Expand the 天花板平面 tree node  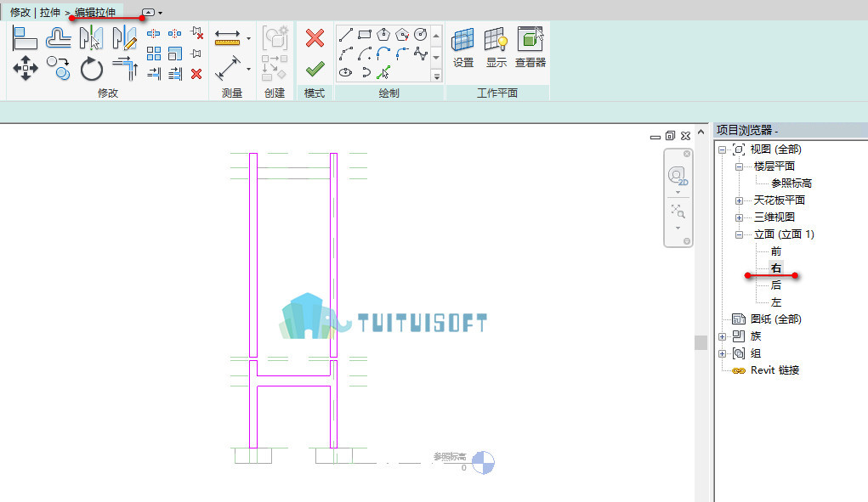coord(739,200)
